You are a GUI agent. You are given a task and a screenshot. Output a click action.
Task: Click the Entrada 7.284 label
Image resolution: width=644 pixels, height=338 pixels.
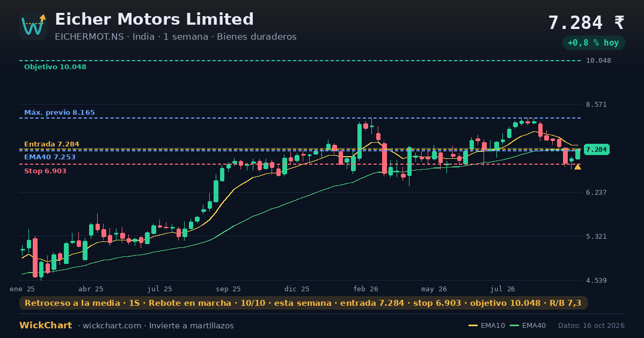52,144
